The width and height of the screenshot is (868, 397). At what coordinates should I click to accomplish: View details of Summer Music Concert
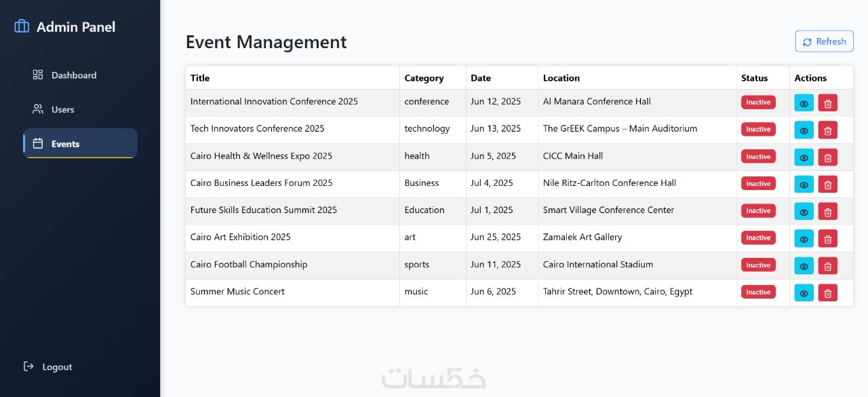804,292
